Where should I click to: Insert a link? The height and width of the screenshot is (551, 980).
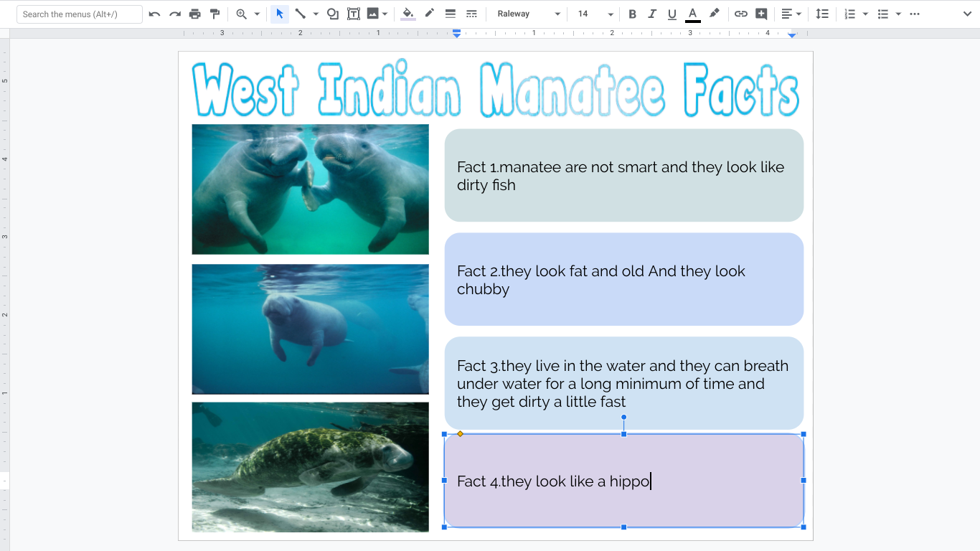[x=741, y=14]
